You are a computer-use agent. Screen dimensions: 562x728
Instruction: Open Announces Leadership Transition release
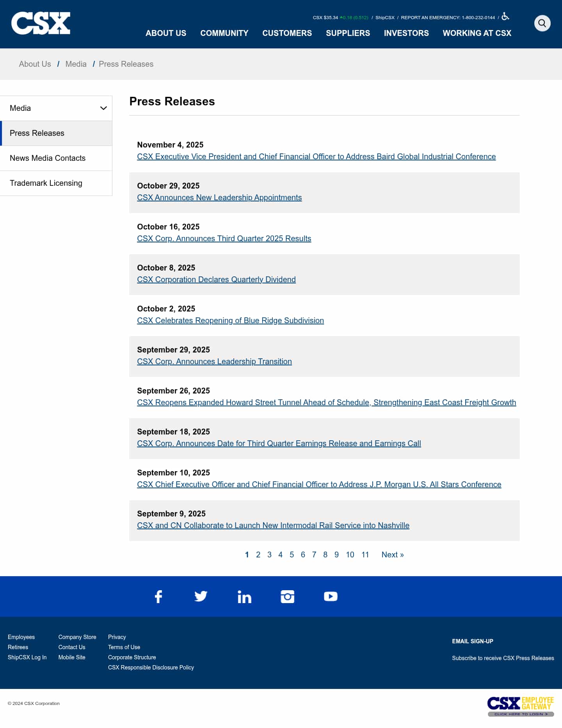click(214, 361)
